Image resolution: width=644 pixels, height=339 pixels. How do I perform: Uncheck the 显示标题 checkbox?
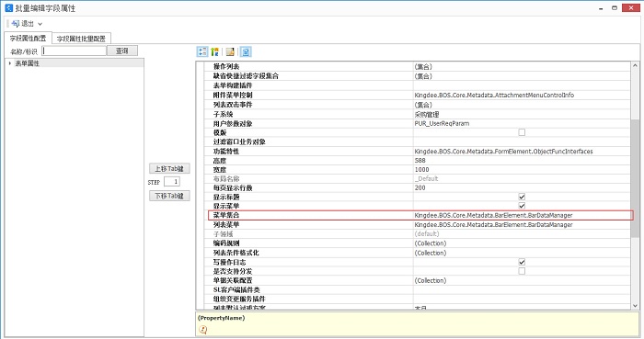[522, 197]
